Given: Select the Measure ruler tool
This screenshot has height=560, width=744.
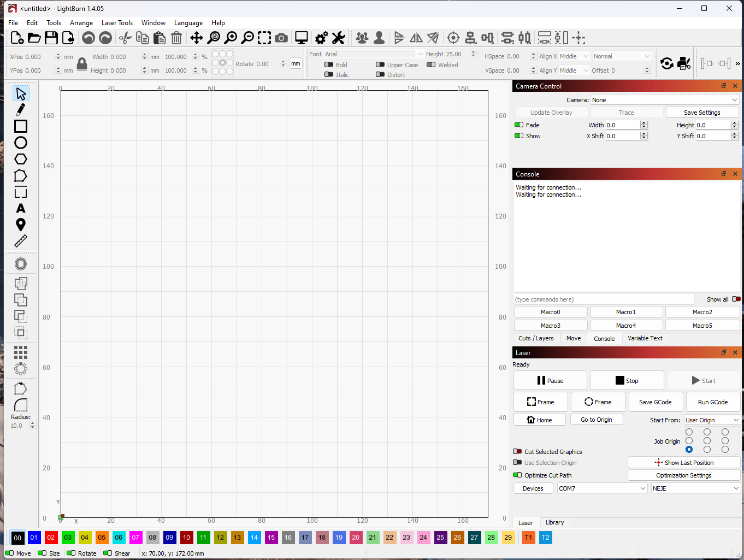Looking at the screenshot, I should pyautogui.click(x=21, y=241).
